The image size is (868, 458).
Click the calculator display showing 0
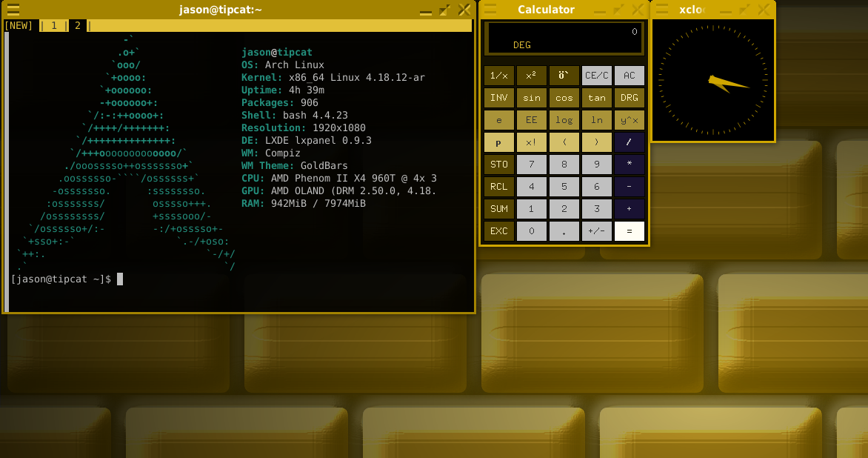coord(564,39)
